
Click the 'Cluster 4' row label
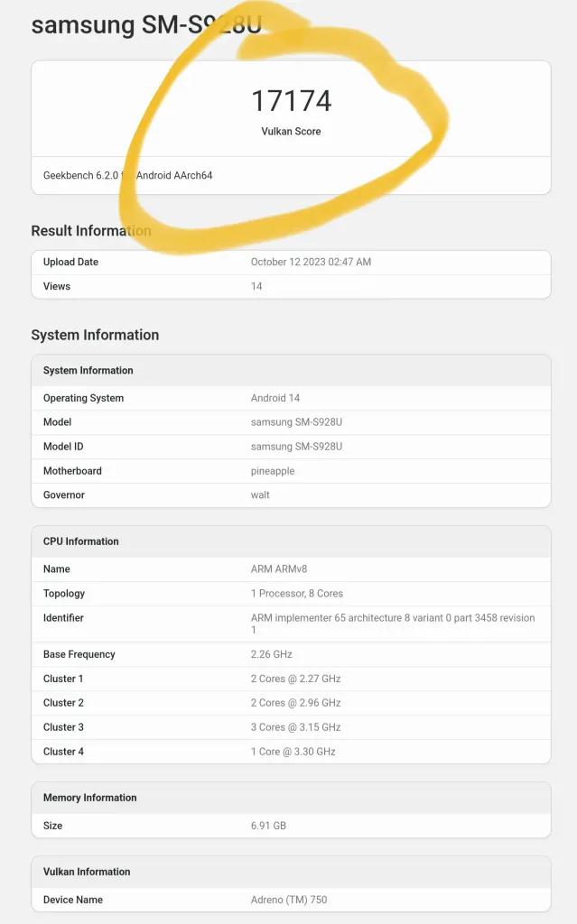[x=63, y=752]
